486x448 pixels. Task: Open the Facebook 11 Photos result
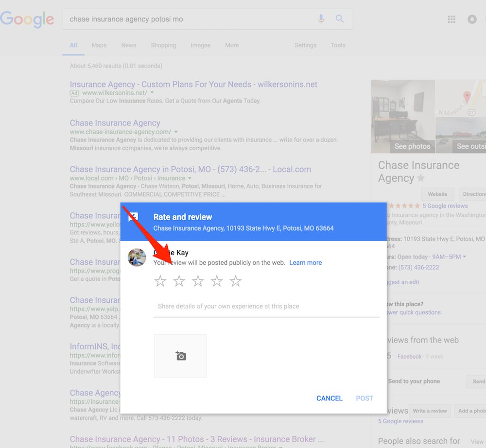197,439
